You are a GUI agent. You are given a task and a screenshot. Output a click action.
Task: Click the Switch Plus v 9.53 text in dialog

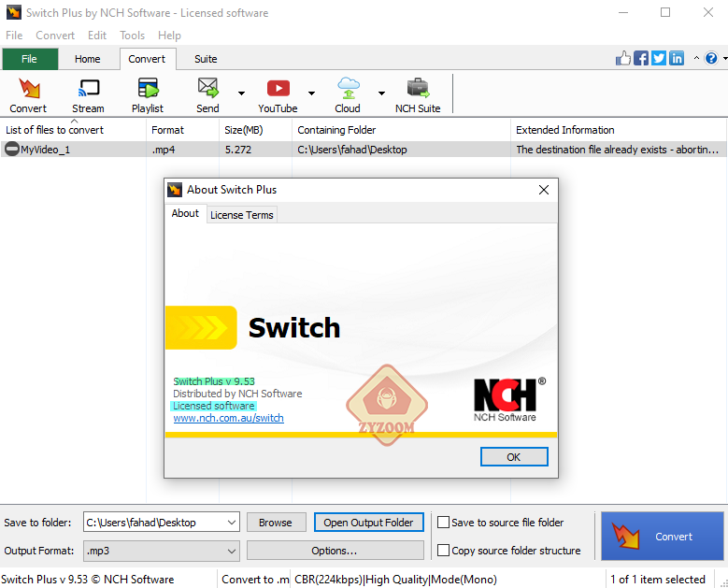point(214,381)
